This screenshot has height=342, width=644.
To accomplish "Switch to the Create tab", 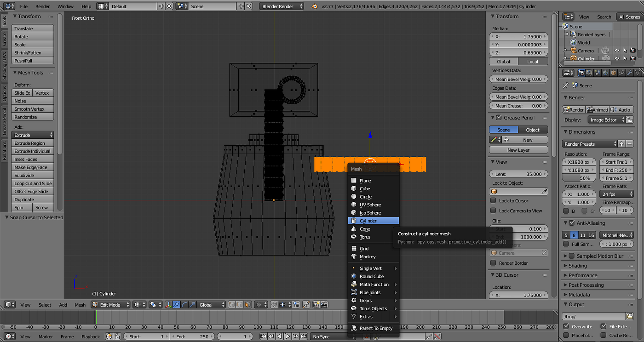I will pyautogui.click(x=5, y=39).
